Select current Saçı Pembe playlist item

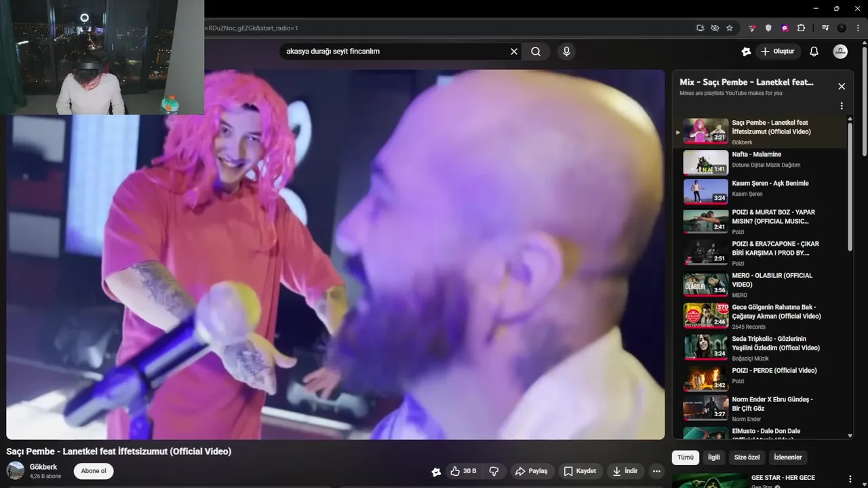click(761, 132)
